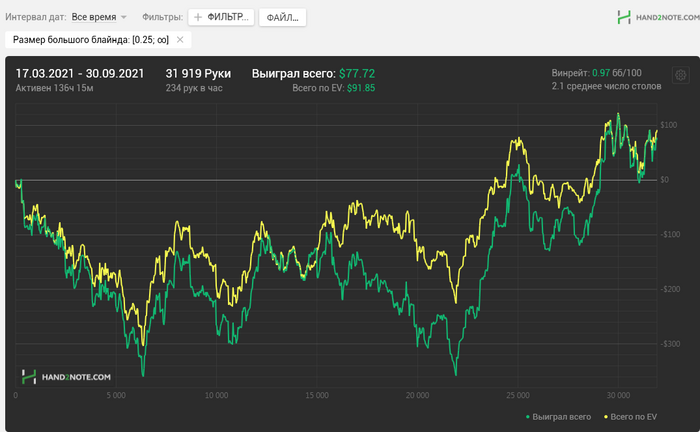Click the '+ ФИЛЬТР...' add filter button
Screen dimensions: 700x432
pos(221,17)
